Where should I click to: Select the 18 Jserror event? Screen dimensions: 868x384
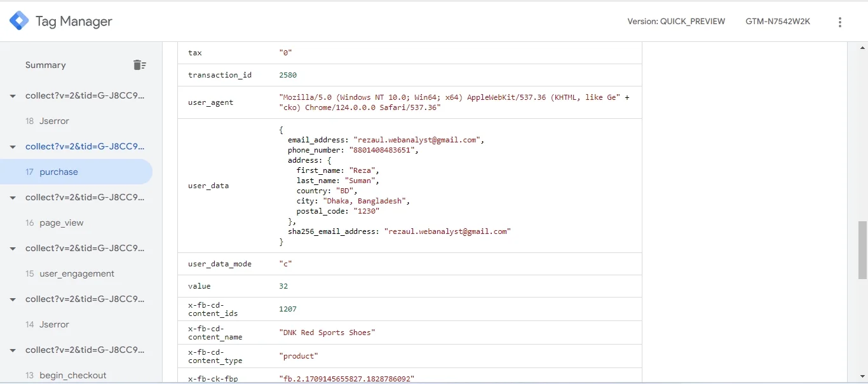[76, 121]
